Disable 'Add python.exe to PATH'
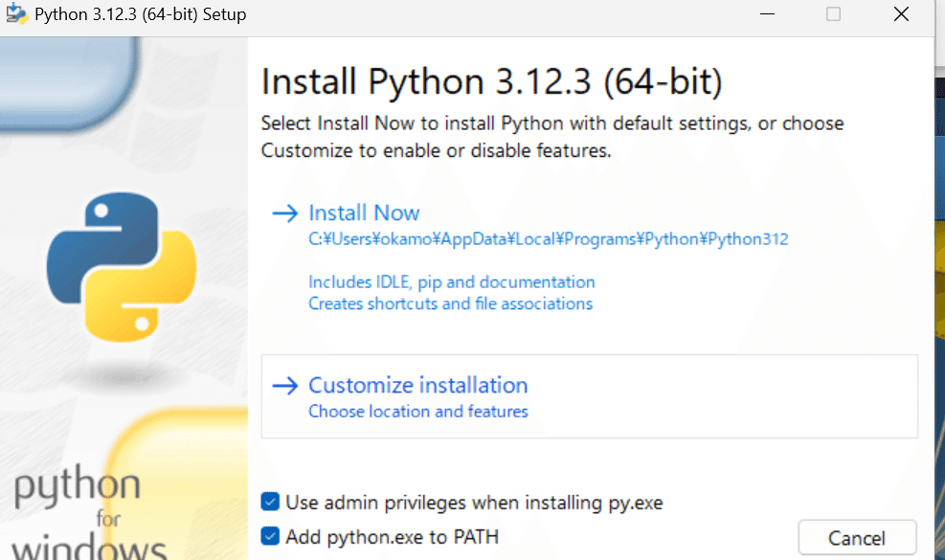 (270, 537)
